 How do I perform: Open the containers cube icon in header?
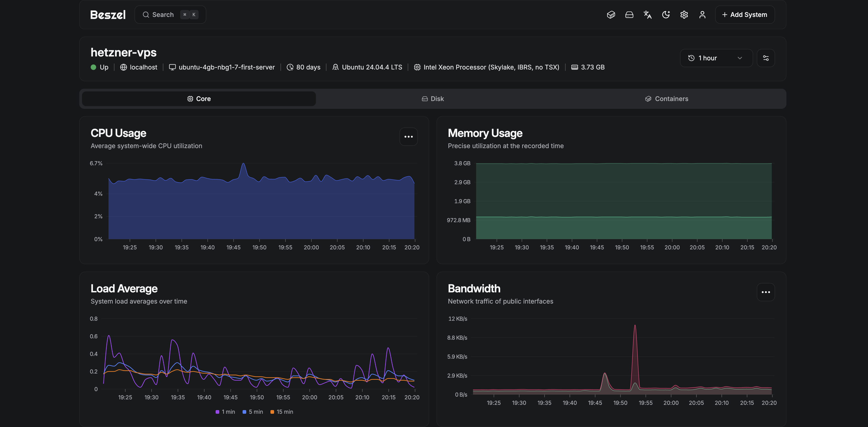(x=611, y=15)
